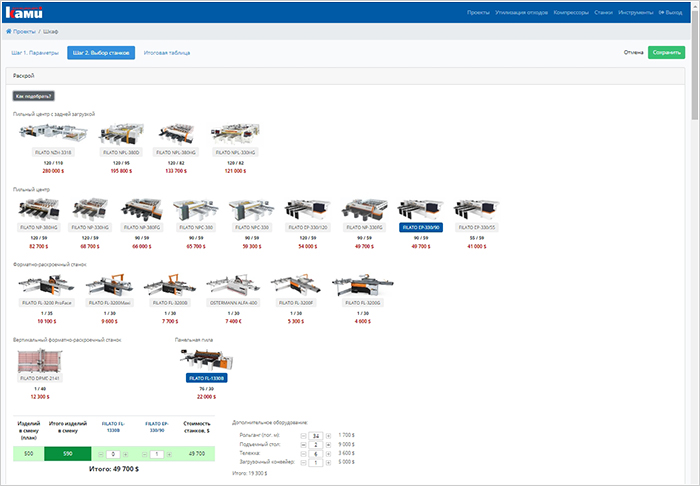
Task: Click the FILATO FL-1330B quantity field
Action: pos(113,454)
